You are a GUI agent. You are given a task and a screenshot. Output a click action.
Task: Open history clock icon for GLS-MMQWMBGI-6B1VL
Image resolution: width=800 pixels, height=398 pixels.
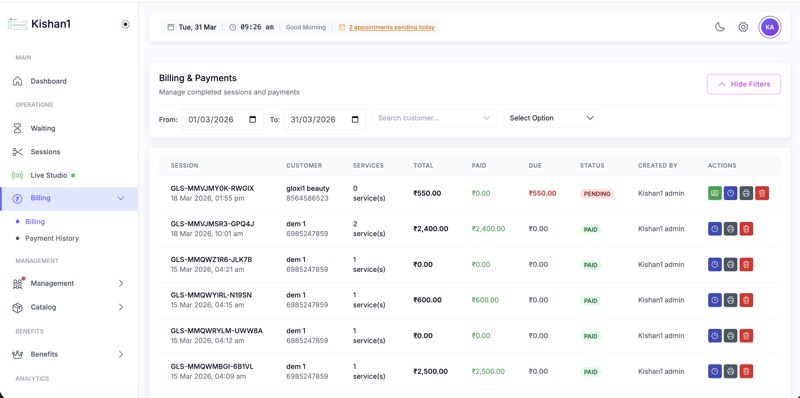coord(715,371)
